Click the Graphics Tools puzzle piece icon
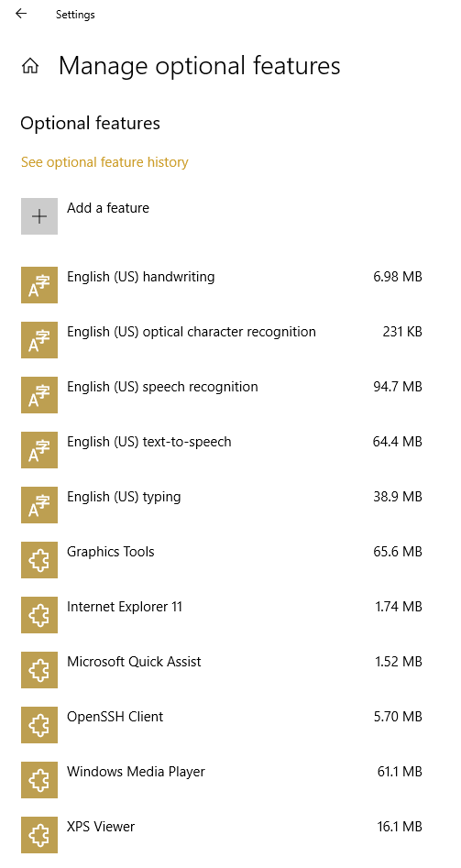Screen dimensions: 461x868 coord(39,560)
